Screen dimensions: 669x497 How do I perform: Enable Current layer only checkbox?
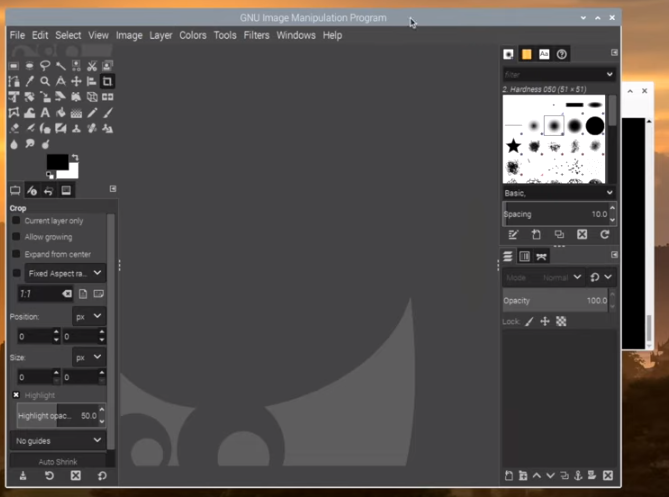16,221
